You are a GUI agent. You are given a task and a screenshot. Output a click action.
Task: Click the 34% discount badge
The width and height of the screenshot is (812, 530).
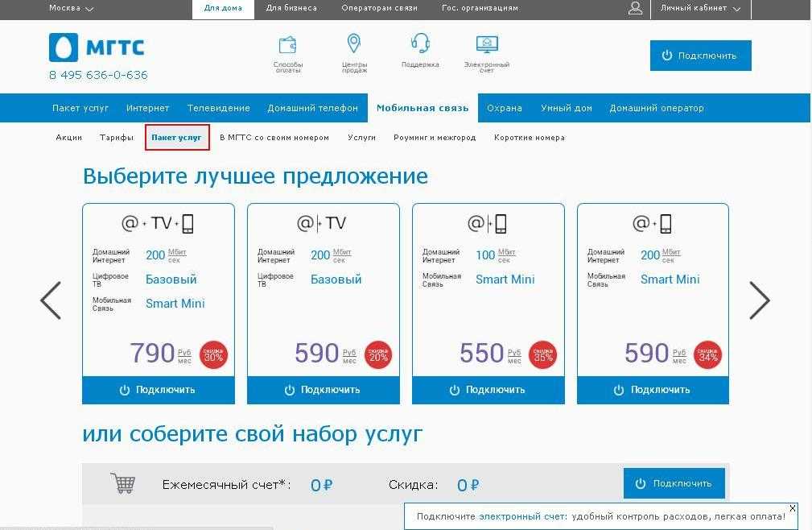click(708, 355)
